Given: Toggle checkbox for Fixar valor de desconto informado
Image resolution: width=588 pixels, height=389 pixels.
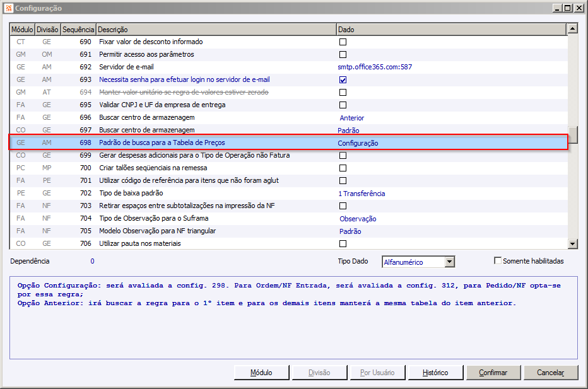Looking at the screenshot, I should tap(343, 42).
